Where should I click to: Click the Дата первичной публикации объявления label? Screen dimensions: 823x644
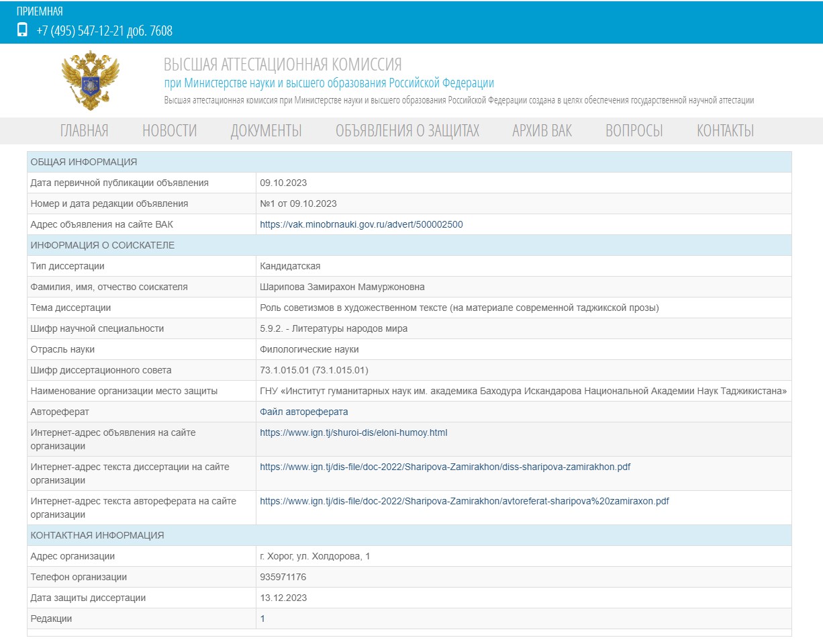tap(119, 183)
